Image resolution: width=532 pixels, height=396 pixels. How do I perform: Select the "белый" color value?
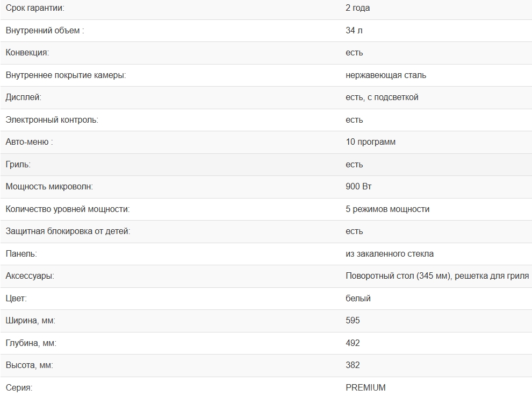coord(358,299)
